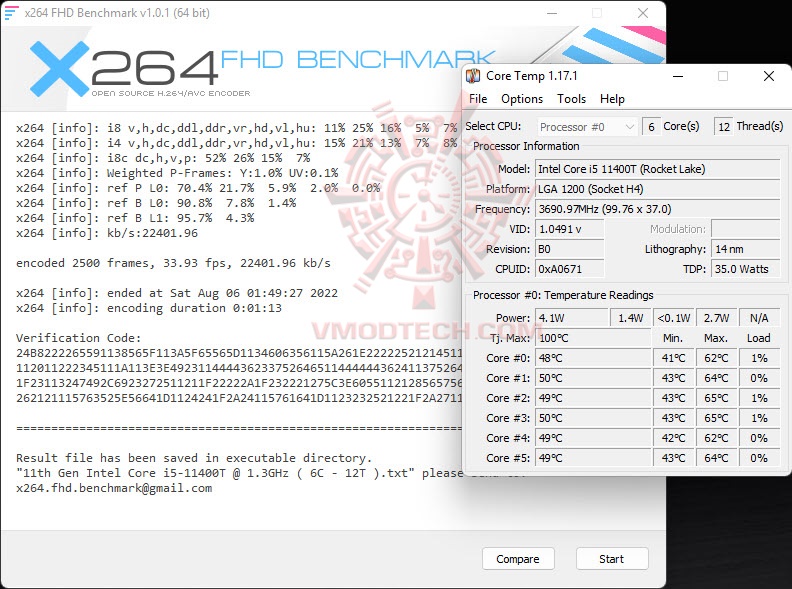792x589 pixels.
Task: Minimize the x264 FHD Benchmark window
Action: click(x=552, y=13)
